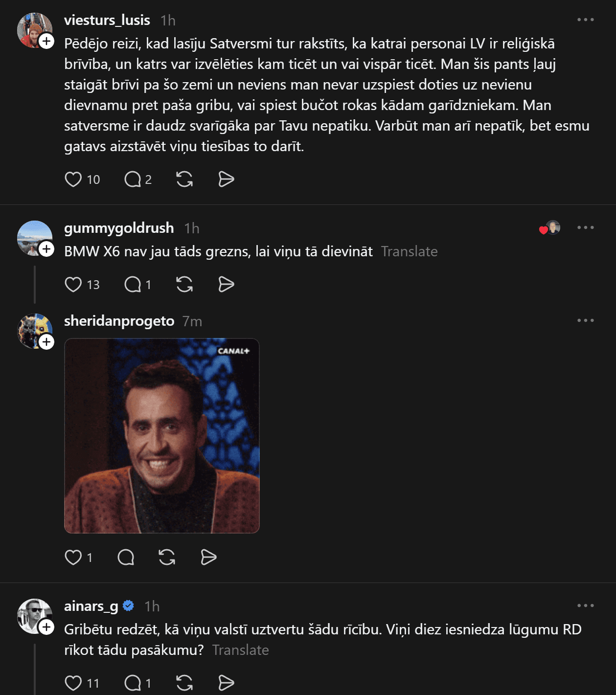Viewport: 616px width, 695px height.
Task: Open replies on viesturs_lusis post
Action: coord(133,179)
